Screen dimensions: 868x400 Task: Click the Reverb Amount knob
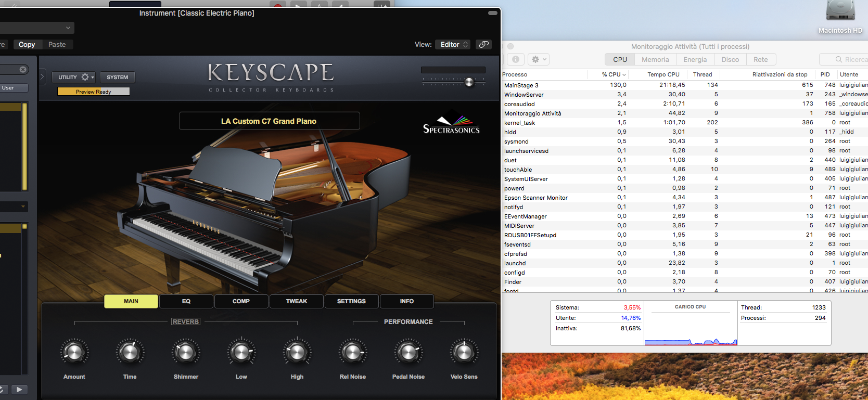pyautogui.click(x=74, y=352)
